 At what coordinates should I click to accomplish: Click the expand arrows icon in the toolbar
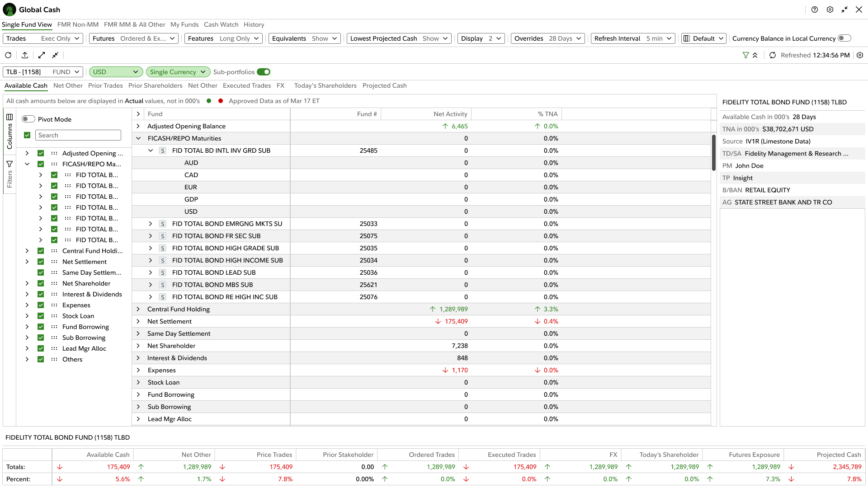pyautogui.click(x=42, y=55)
